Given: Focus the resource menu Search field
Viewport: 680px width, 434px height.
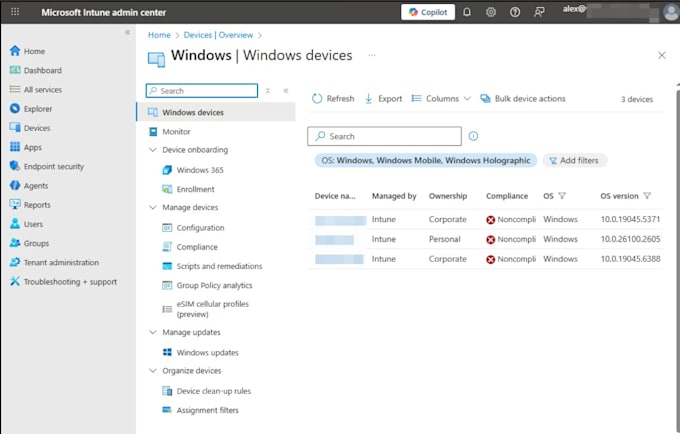Looking at the screenshot, I should (x=202, y=91).
